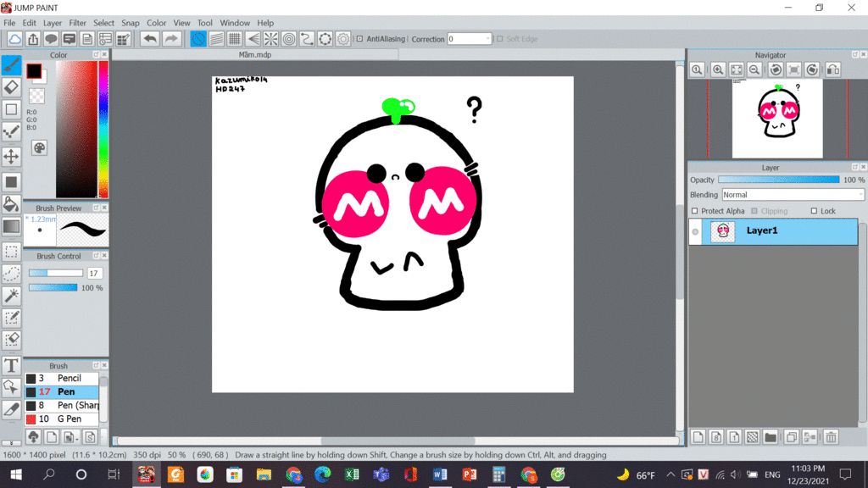Open the Window menu
Image resolution: width=868 pixels, height=488 pixels.
[x=235, y=23]
